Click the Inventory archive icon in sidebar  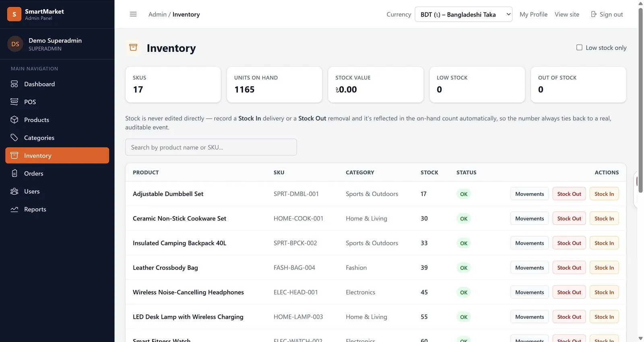click(x=14, y=156)
